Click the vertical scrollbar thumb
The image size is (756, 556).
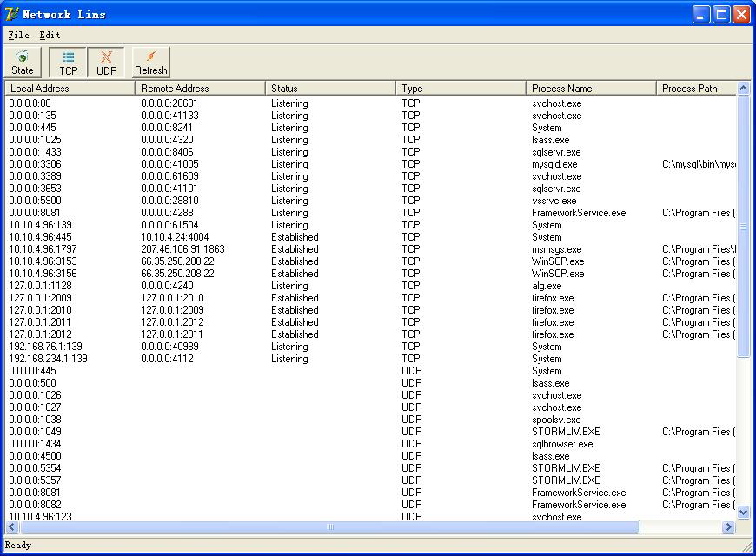[743, 226]
